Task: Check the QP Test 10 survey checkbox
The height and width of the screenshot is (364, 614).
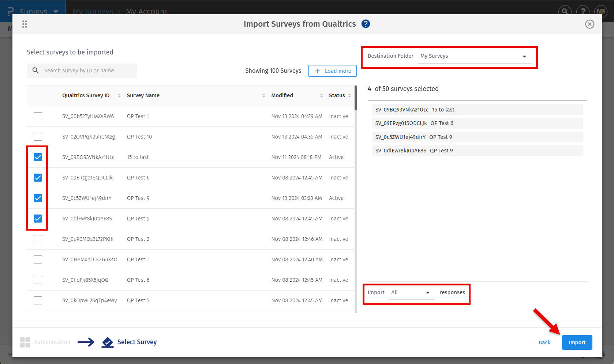Action: point(38,137)
